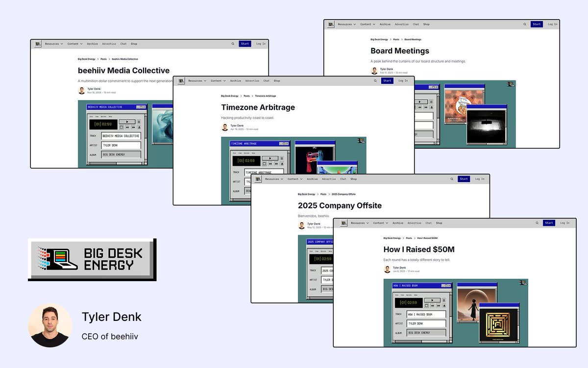Fast-forward in the Beehiiv Media Collective player
This screenshot has width=588, height=368.
click(133, 127)
